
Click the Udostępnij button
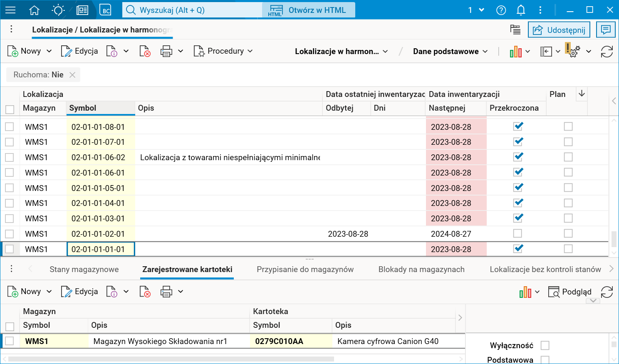coord(559,30)
